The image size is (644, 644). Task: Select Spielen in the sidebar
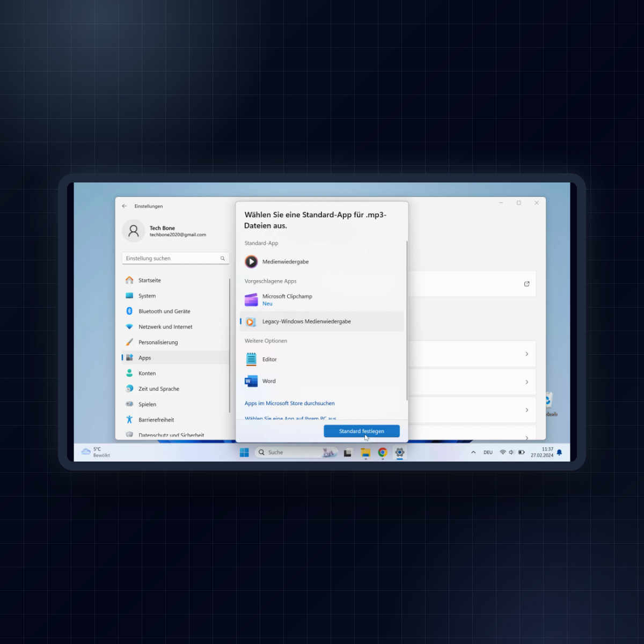click(175, 405)
